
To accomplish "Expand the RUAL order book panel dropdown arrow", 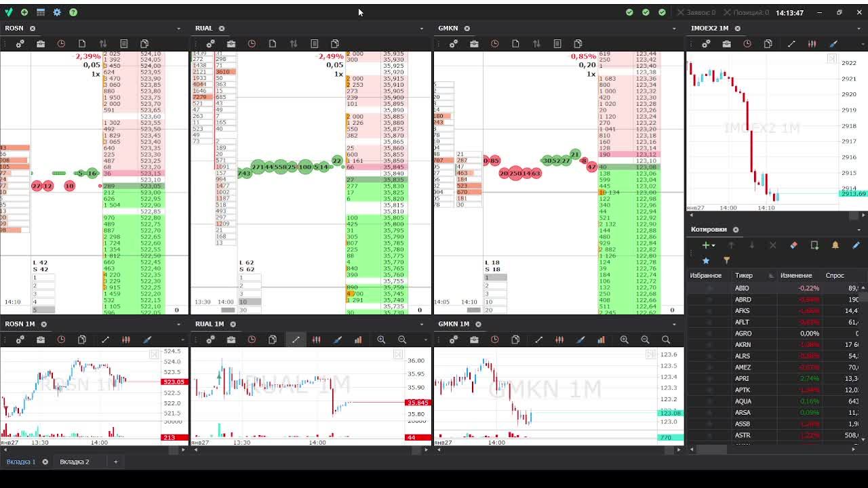I will tap(422, 28).
